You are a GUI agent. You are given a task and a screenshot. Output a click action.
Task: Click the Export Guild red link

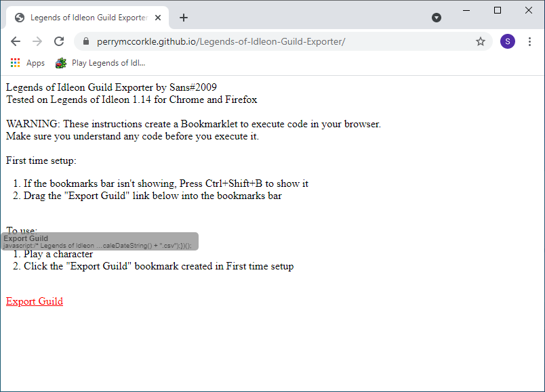pyautogui.click(x=35, y=301)
